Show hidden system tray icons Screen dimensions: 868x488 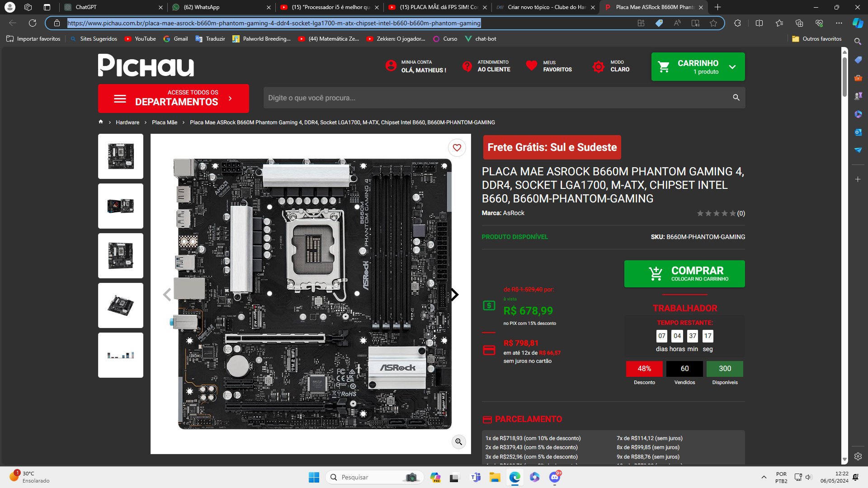click(x=764, y=477)
